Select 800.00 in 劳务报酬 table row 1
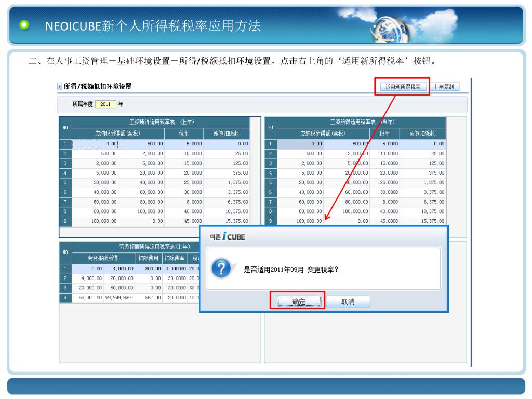 pos(149,269)
